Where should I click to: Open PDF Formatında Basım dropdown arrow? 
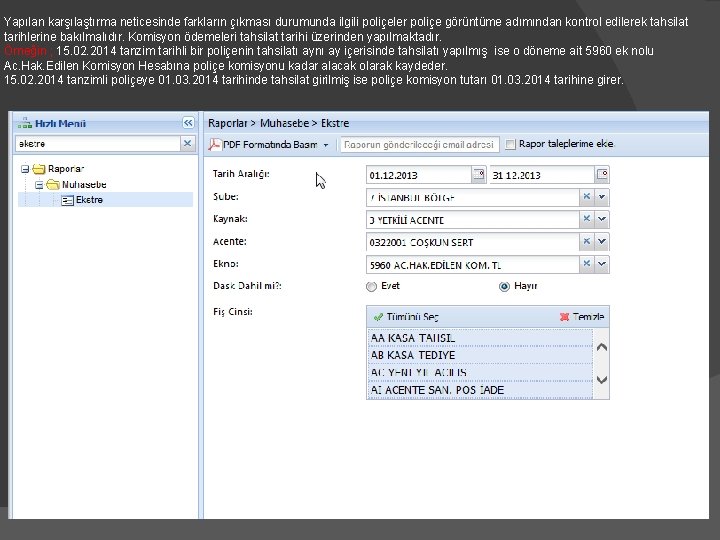[326, 145]
